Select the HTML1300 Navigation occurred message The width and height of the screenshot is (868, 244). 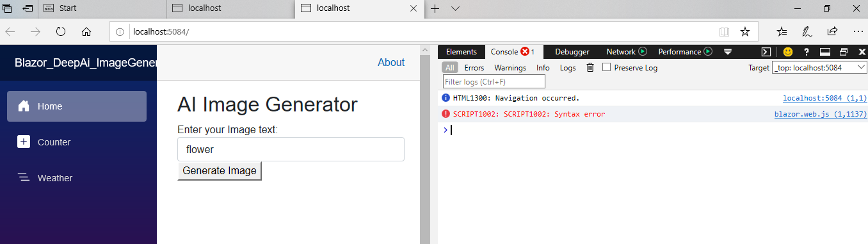516,98
